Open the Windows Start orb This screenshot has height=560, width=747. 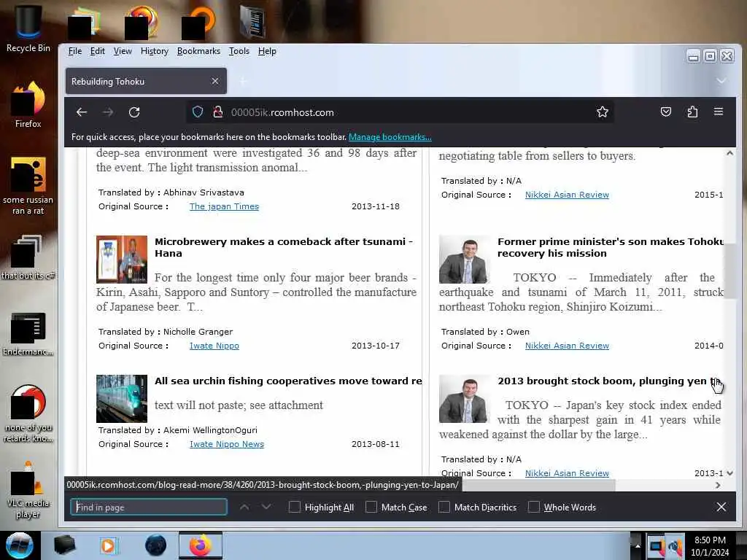pyautogui.click(x=20, y=545)
